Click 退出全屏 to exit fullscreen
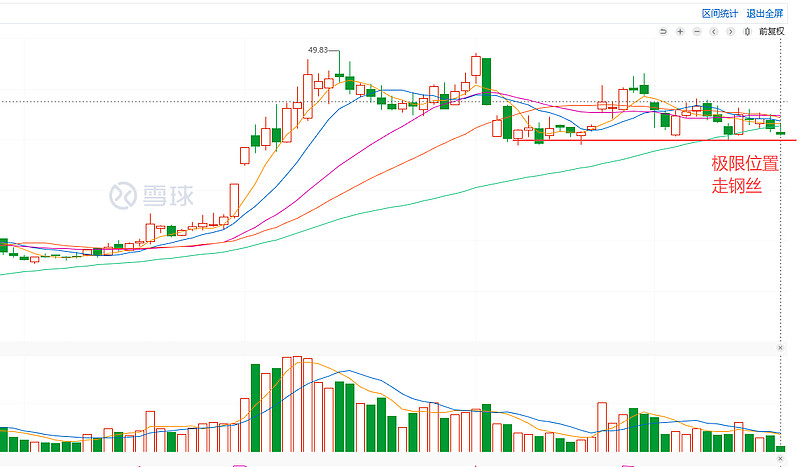Image resolution: width=800 pixels, height=467 pixels. click(x=765, y=14)
